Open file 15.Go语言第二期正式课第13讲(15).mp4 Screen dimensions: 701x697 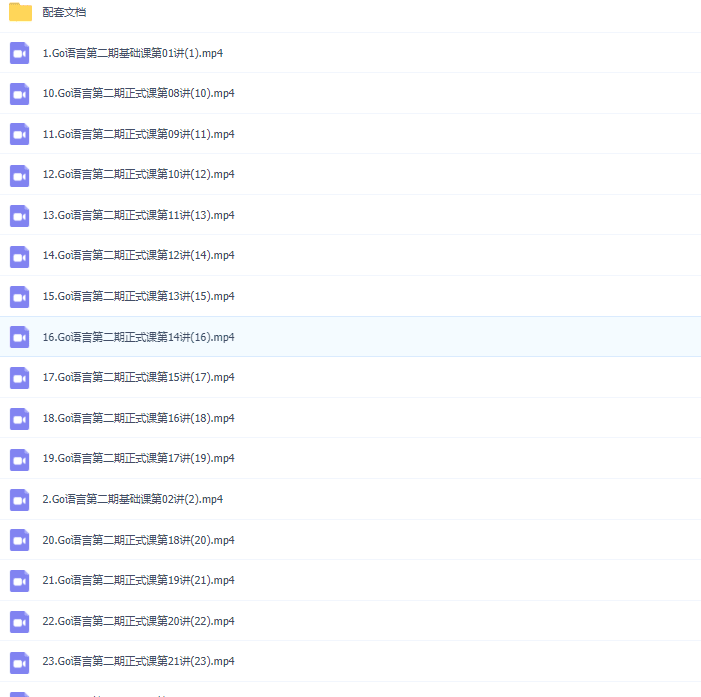(x=138, y=296)
